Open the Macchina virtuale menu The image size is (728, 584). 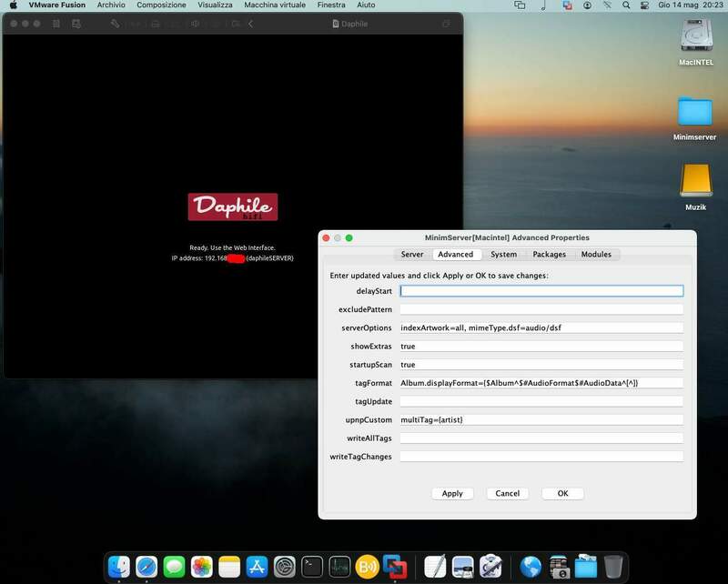275,5
